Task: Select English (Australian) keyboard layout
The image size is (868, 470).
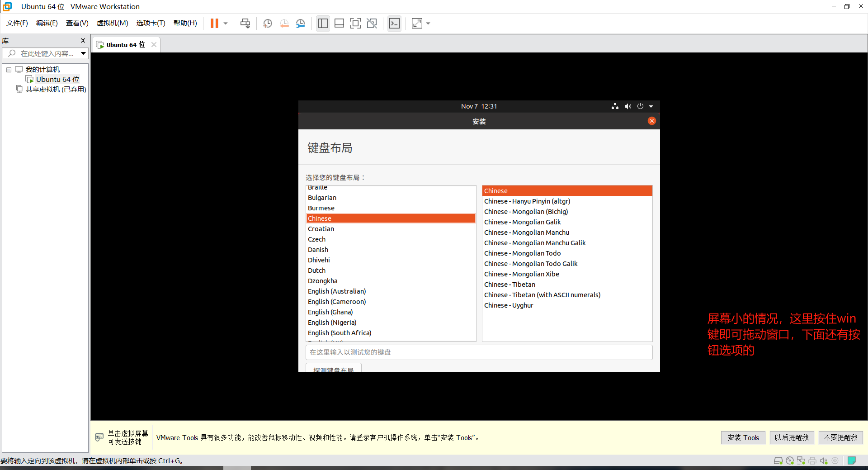Action: coord(391,291)
